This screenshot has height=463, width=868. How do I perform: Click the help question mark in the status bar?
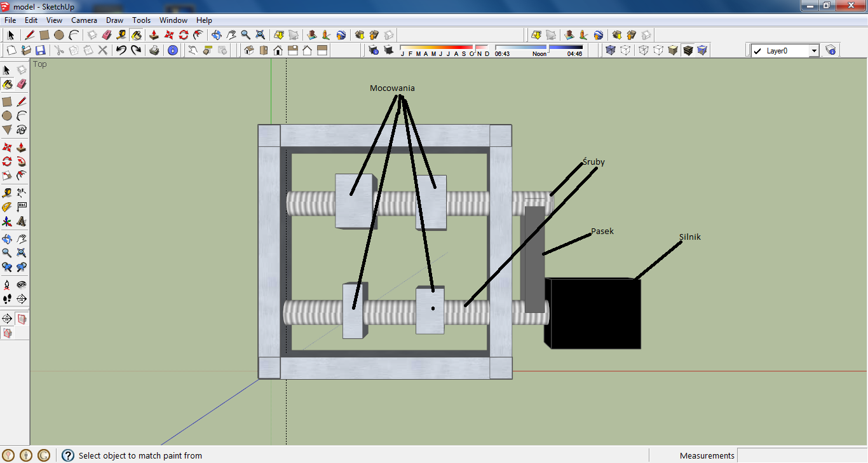[68, 455]
